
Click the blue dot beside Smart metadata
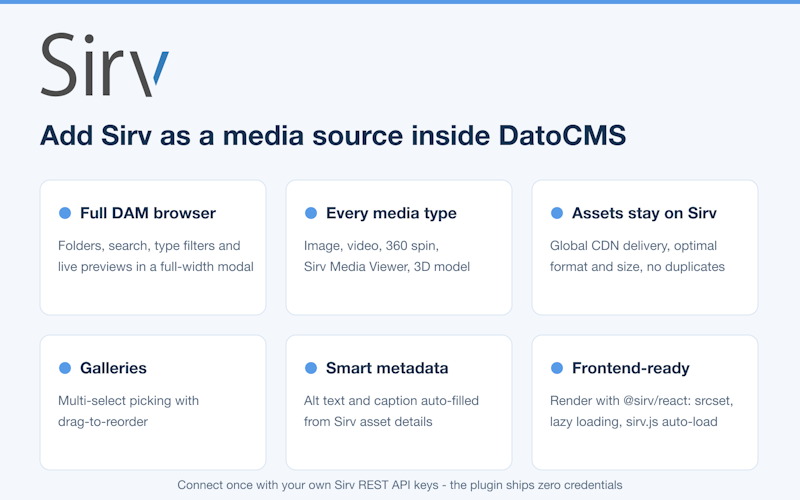pyautogui.click(x=311, y=368)
